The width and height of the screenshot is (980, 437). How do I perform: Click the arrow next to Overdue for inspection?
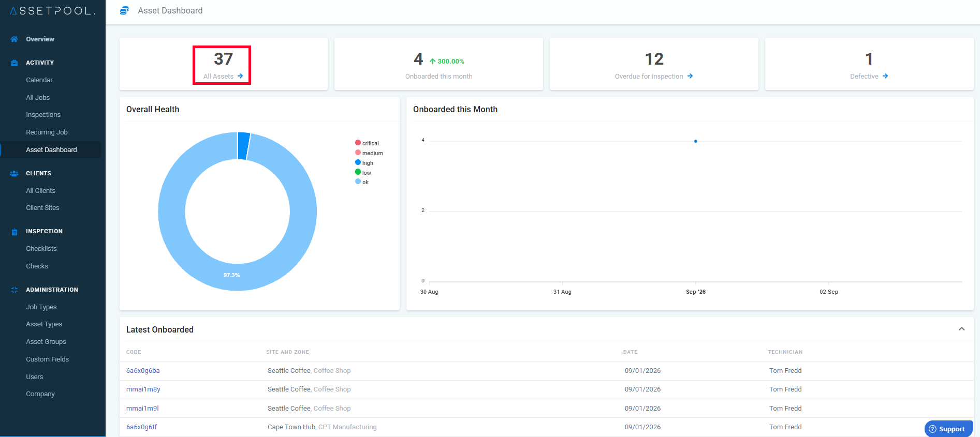(690, 76)
